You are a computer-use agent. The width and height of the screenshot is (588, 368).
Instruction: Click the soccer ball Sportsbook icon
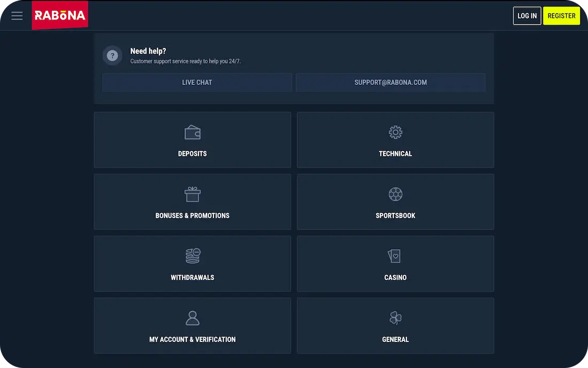pos(396,194)
